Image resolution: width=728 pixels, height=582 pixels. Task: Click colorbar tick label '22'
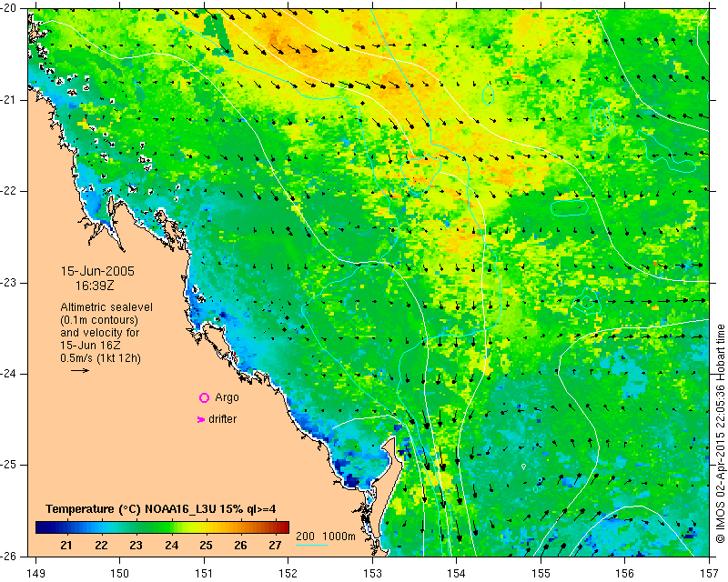point(101,546)
